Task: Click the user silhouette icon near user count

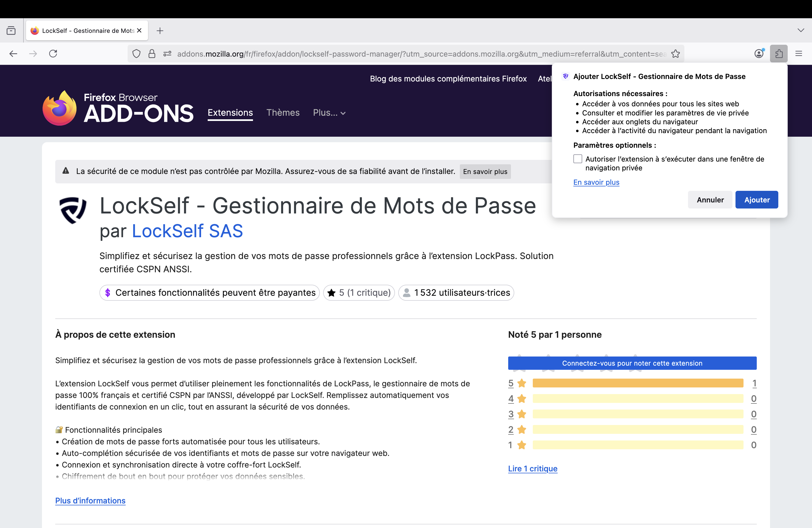Action: 407,293
